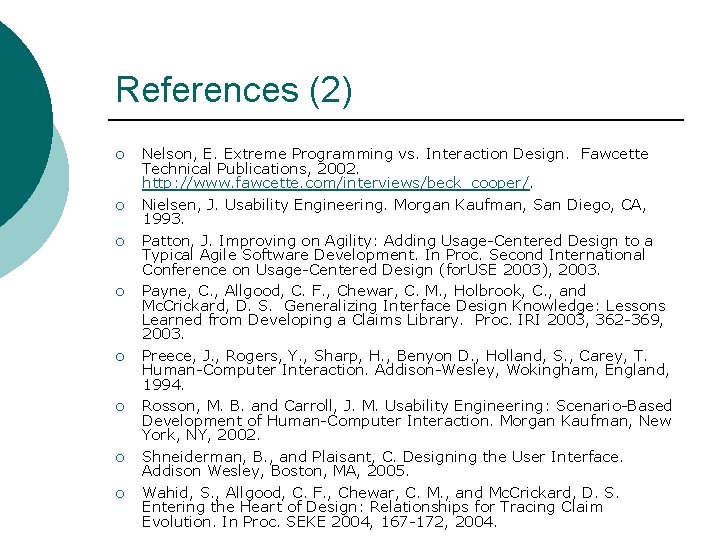Open the fawcette.com beck_cooper interview link
720x540 pixels.
336,183
